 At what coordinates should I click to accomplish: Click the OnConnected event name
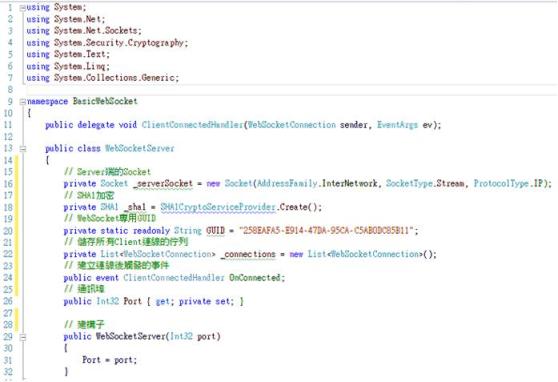tap(256, 278)
